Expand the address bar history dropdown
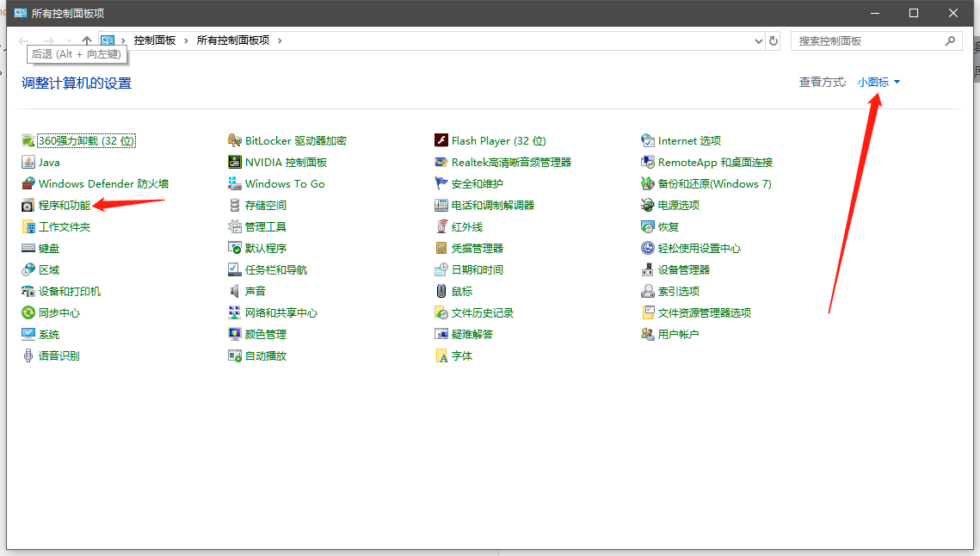 tap(758, 41)
